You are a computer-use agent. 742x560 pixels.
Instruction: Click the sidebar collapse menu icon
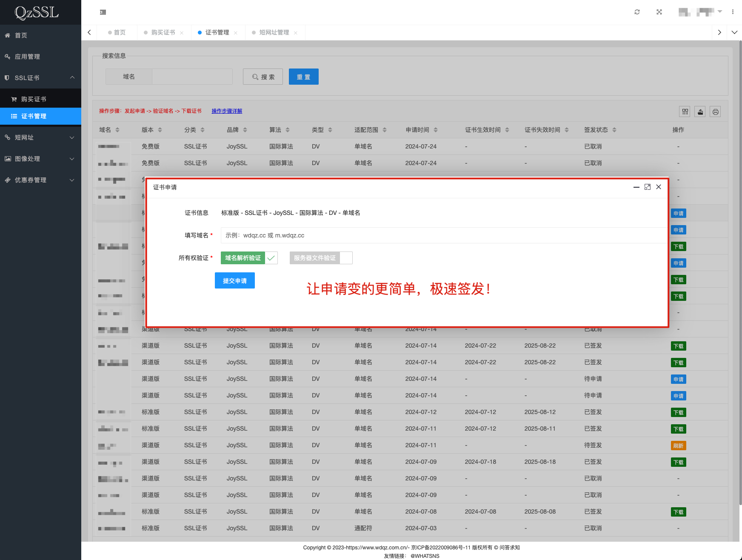103,12
